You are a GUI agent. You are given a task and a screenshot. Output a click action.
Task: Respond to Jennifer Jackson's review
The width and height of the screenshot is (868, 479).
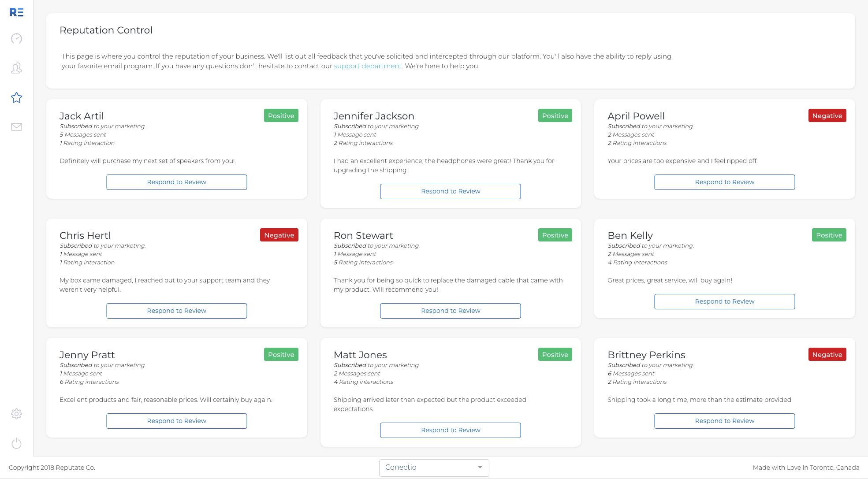[x=450, y=191]
